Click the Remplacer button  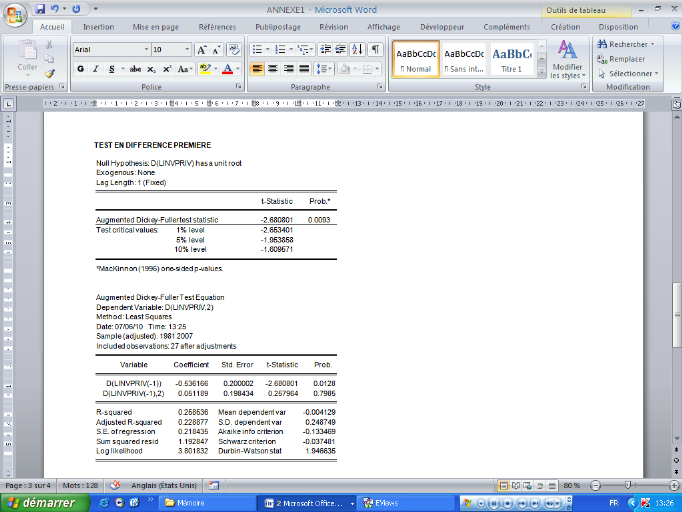pos(621,59)
